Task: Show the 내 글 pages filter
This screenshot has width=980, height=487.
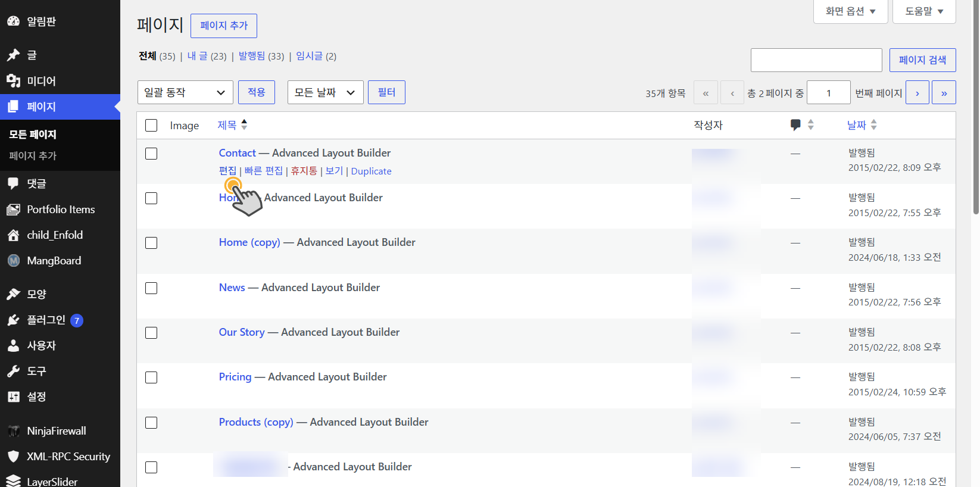Action: pyautogui.click(x=198, y=56)
